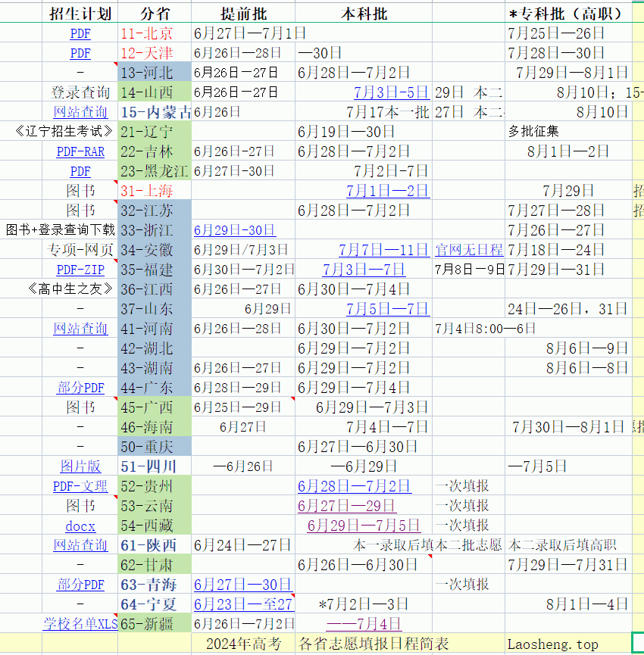
Task: Select the 多批征集 cell
Action: pyautogui.click(x=568, y=132)
